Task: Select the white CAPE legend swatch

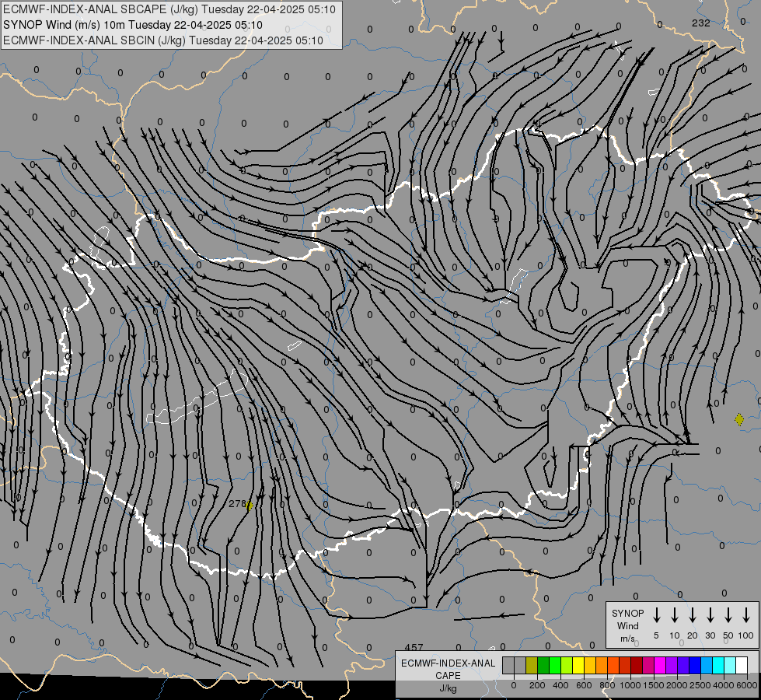Action: tap(741, 665)
